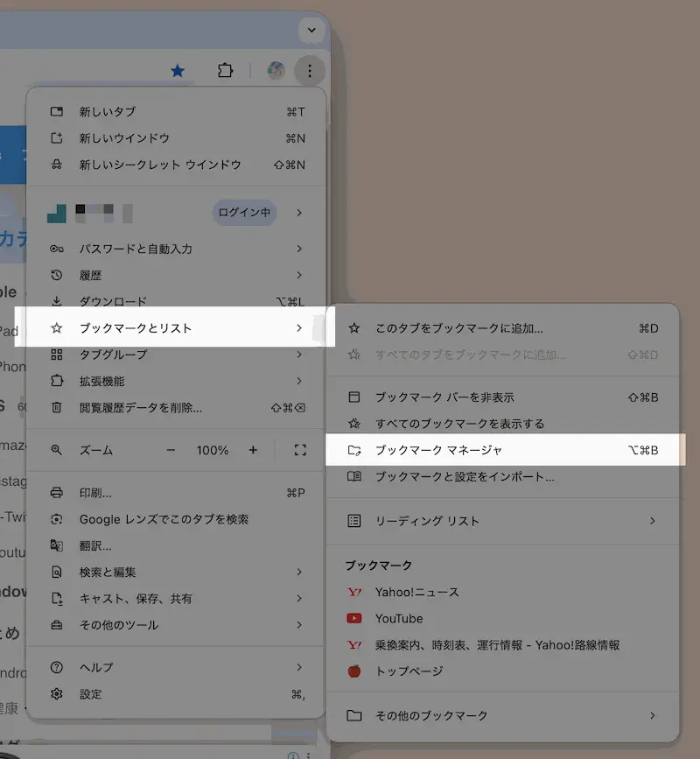Hide the bookmarks bar via ブックマーク バーを非表示
Image resolution: width=700 pixels, height=759 pixels.
click(499, 397)
